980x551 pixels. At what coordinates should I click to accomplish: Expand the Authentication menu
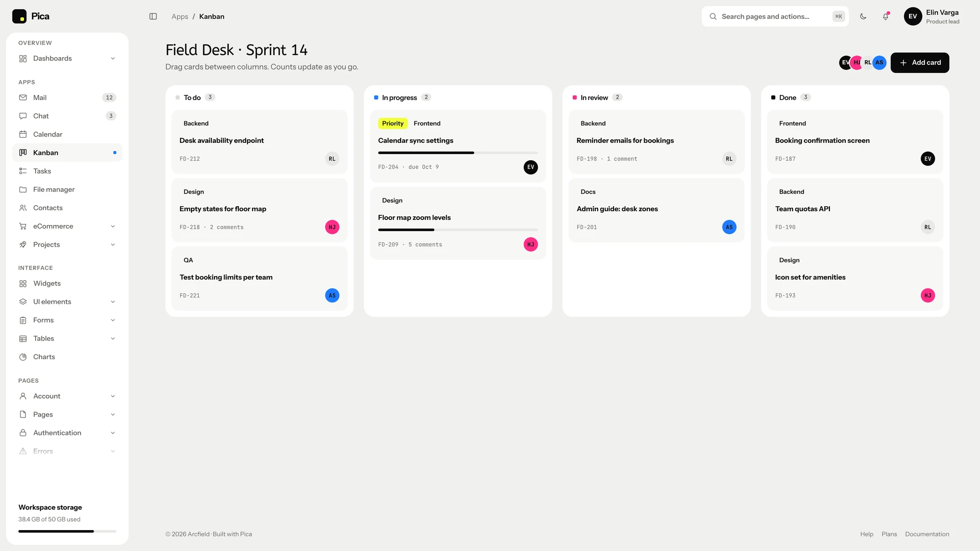[67, 433]
